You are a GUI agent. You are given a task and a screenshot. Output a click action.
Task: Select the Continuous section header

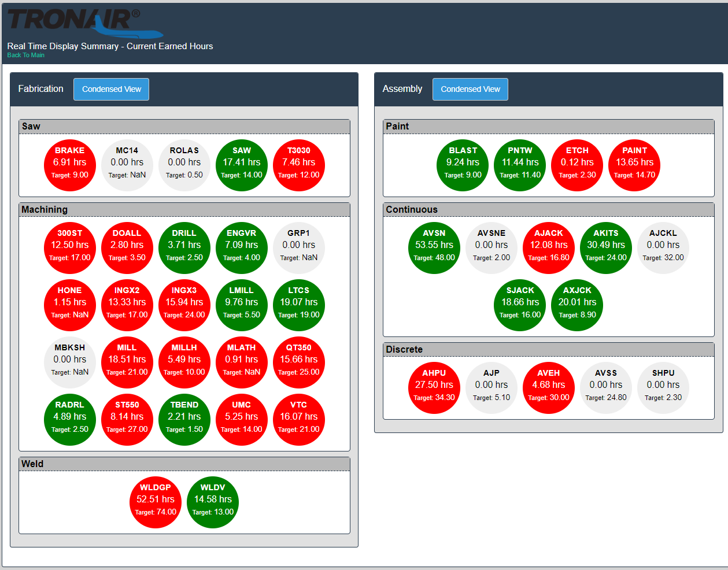pos(549,210)
